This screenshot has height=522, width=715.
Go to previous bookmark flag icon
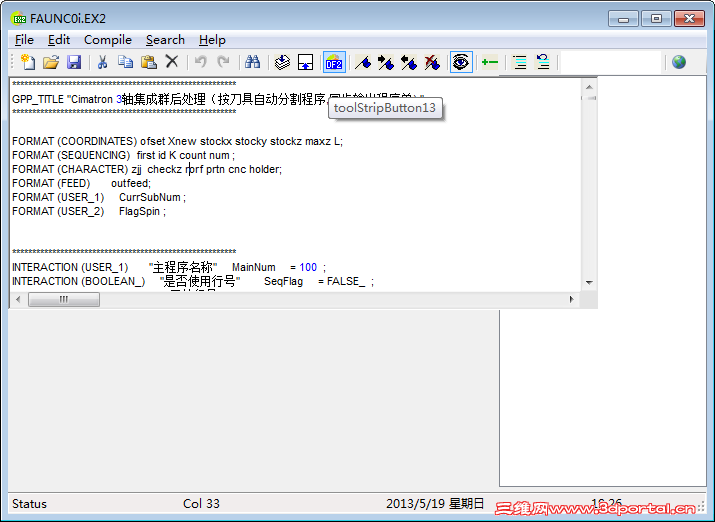point(409,62)
